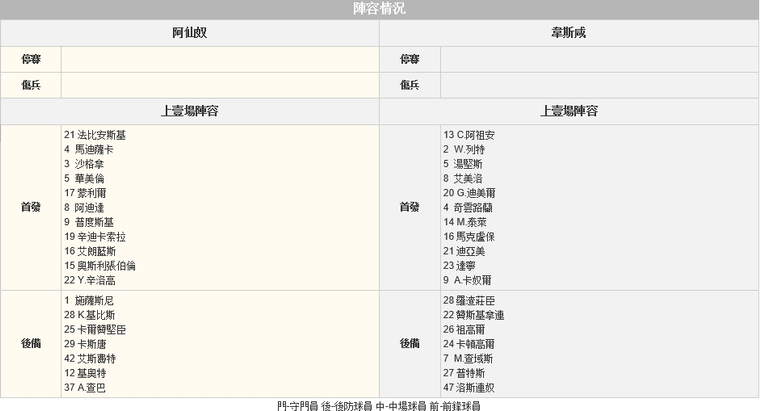Select substitute 28 羅渣莊臣
Image resolution: width=760 pixels, height=411 pixels.
[469, 301]
